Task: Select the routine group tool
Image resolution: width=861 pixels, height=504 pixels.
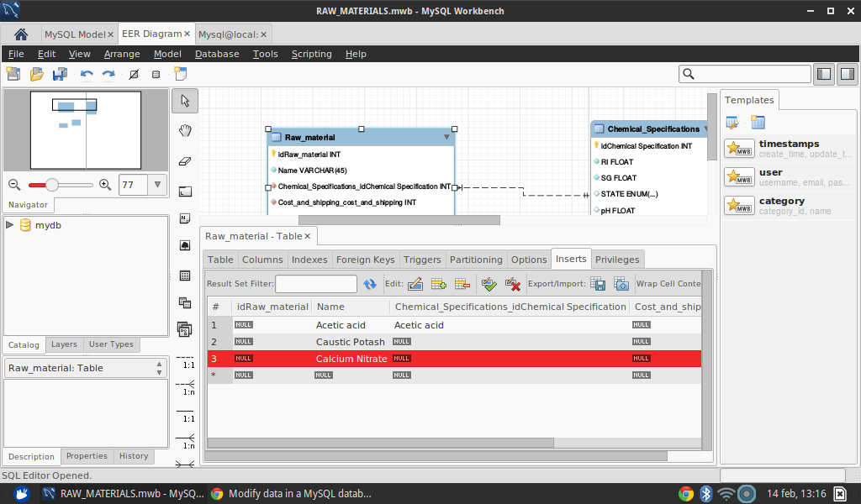Action: 185,329
